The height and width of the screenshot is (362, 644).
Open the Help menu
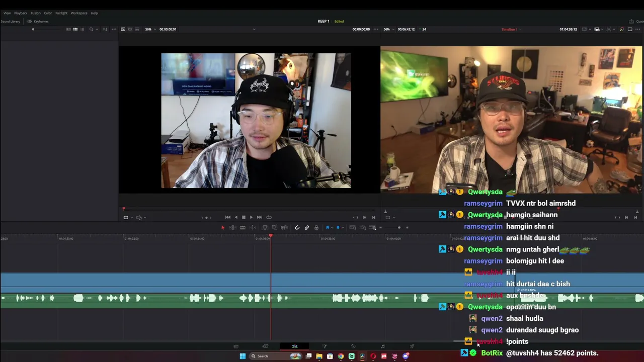94,13
